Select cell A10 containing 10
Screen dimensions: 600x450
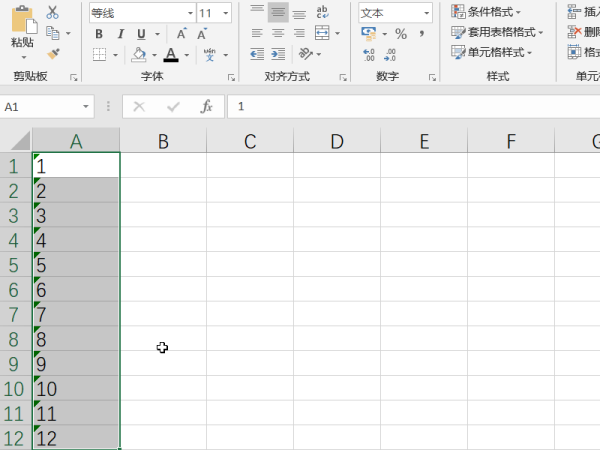(x=76, y=388)
